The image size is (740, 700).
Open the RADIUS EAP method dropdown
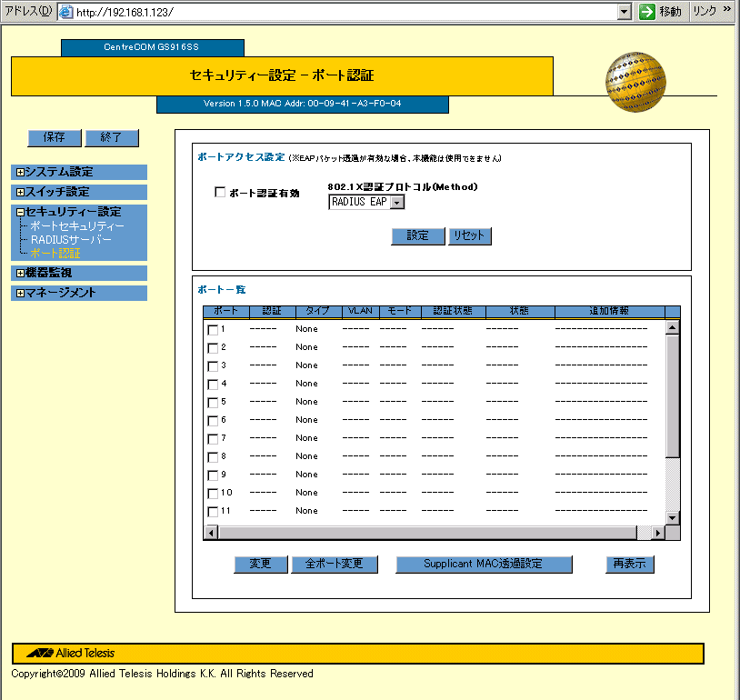[x=396, y=202]
